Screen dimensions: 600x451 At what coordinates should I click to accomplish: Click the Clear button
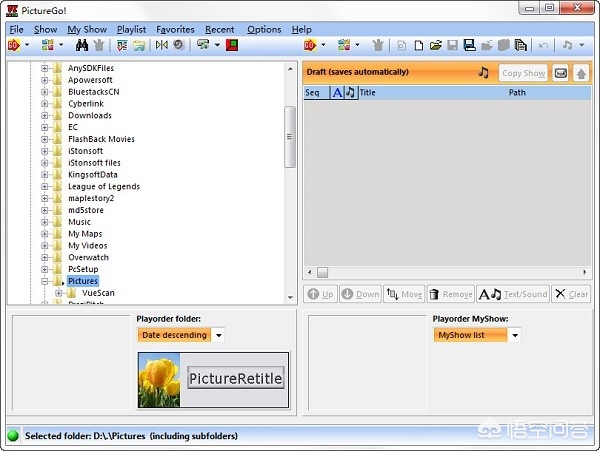[x=571, y=294]
